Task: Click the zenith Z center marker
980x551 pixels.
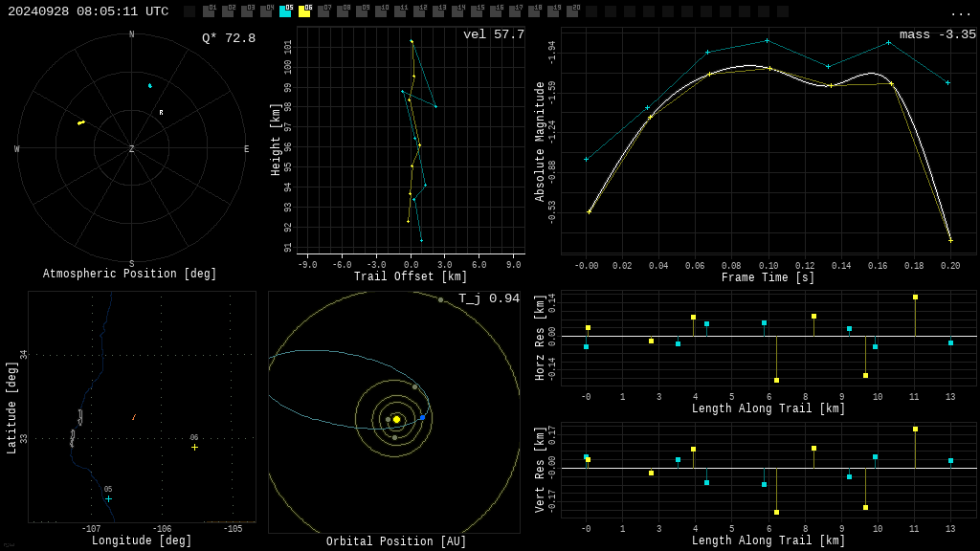Action: point(131,149)
